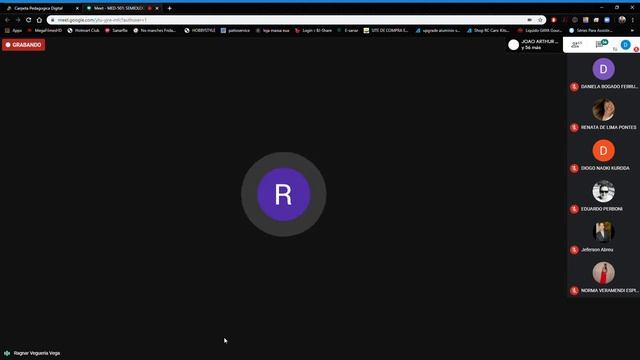
Task: Open the Chrome three-dot menu
Action: pyautogui.click(x=633, y=20)
